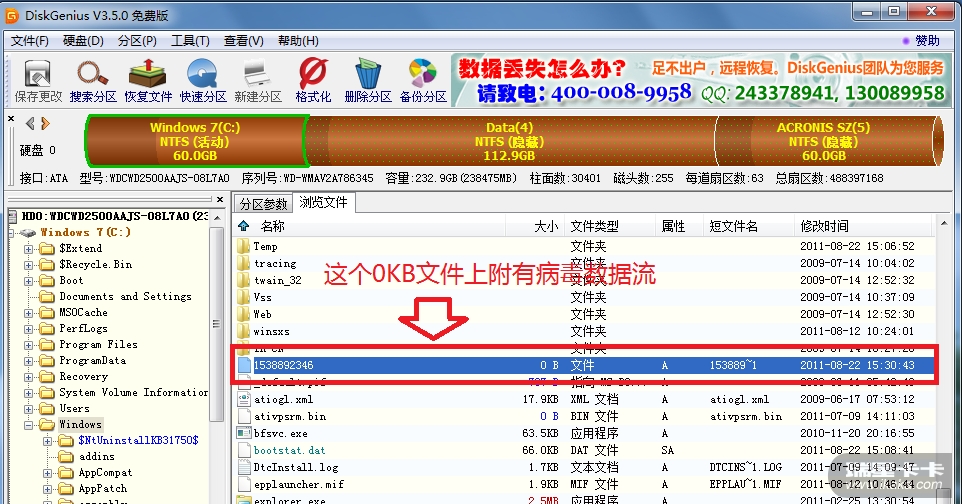Select the winsxs folder
The image size is (962, 504).
(271, 331)
